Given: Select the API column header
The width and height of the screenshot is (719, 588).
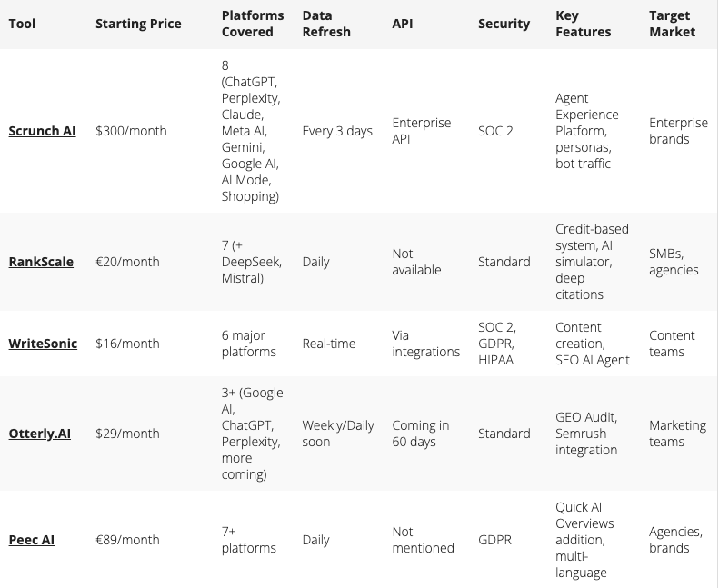Looking at the screenshot, I should [402, 24].
